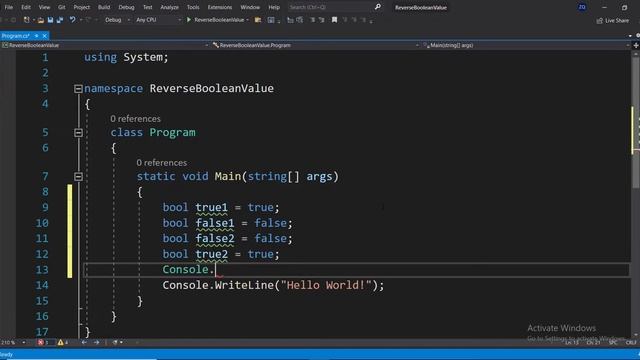Open the Git menu
The image size is (640, 360).
pos(62,7)
